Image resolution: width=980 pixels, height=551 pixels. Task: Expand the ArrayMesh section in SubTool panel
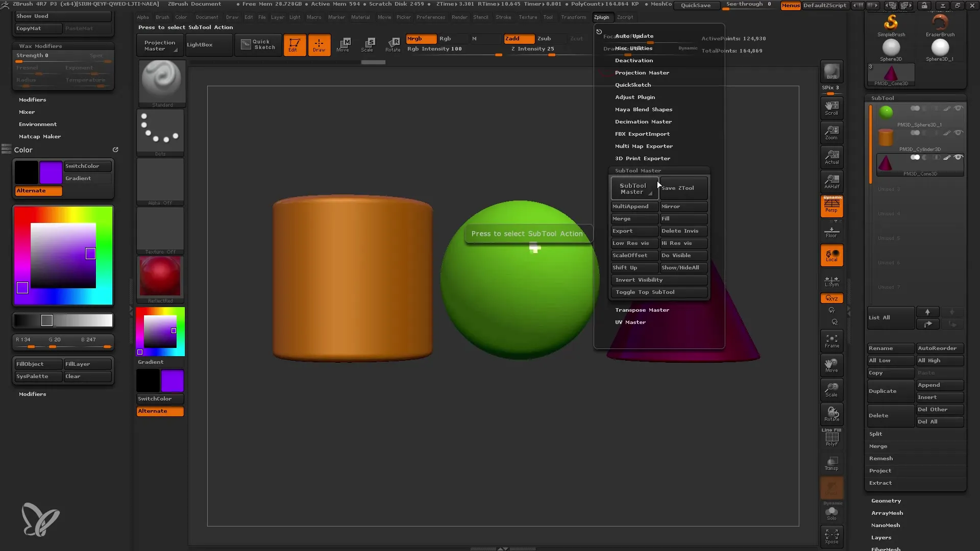(887, 513)
